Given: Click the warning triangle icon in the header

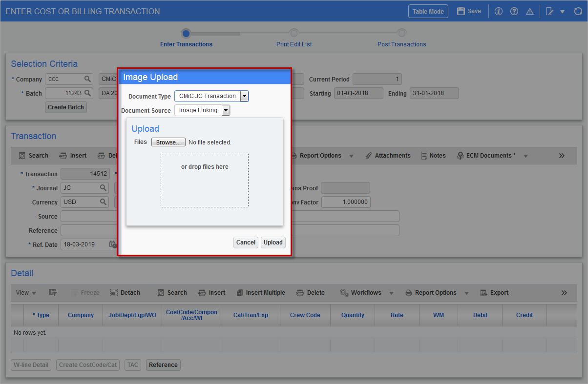Looking at the screenshot, I should [x=529, y=11].
